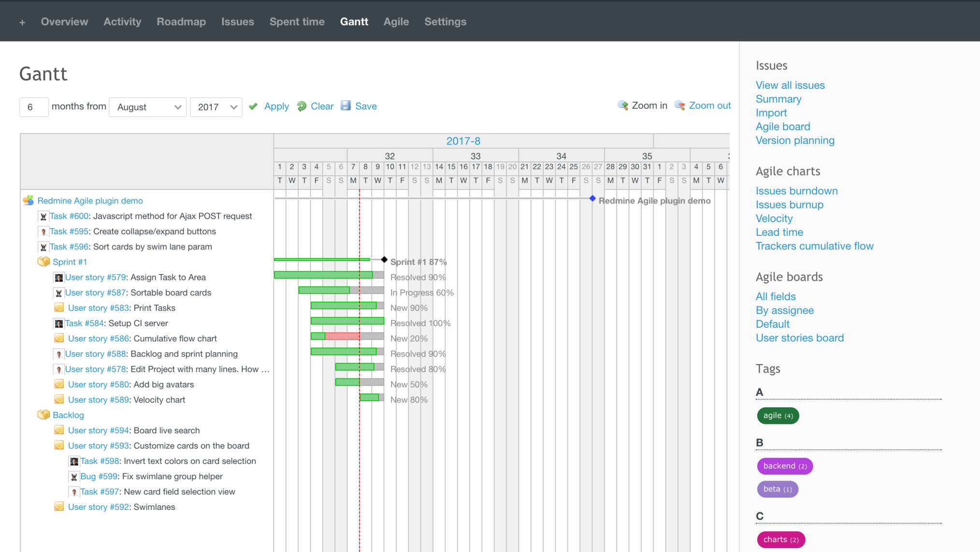Click the Sprint #1 package icon
Viewport: 980px width, 552px height.
click(x=43, y=261)
